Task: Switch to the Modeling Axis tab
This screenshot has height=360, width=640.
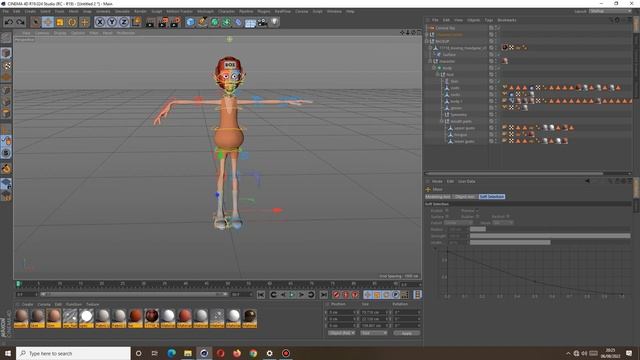Action: point(438,197)
